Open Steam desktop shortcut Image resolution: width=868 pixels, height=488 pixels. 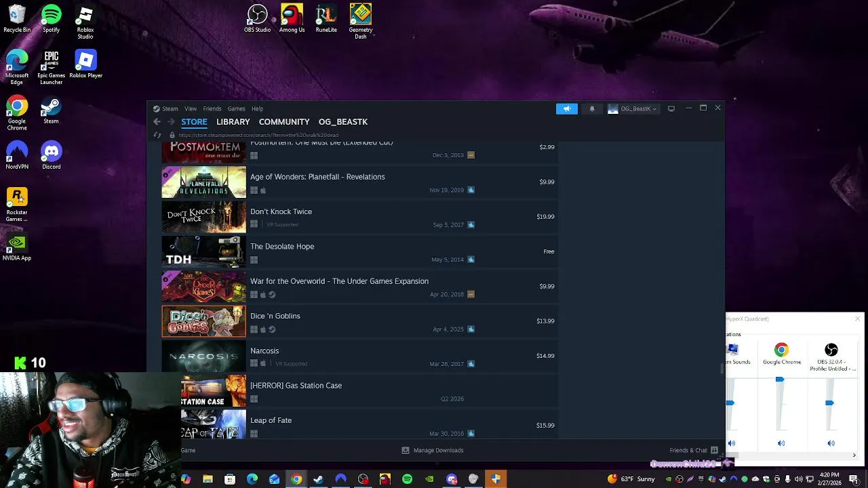(x=52, y=110)
